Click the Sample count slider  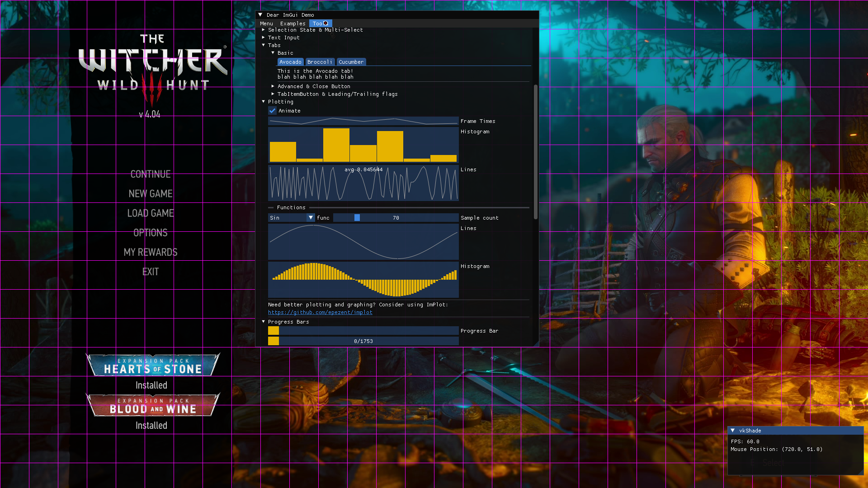tap(396, 218)
